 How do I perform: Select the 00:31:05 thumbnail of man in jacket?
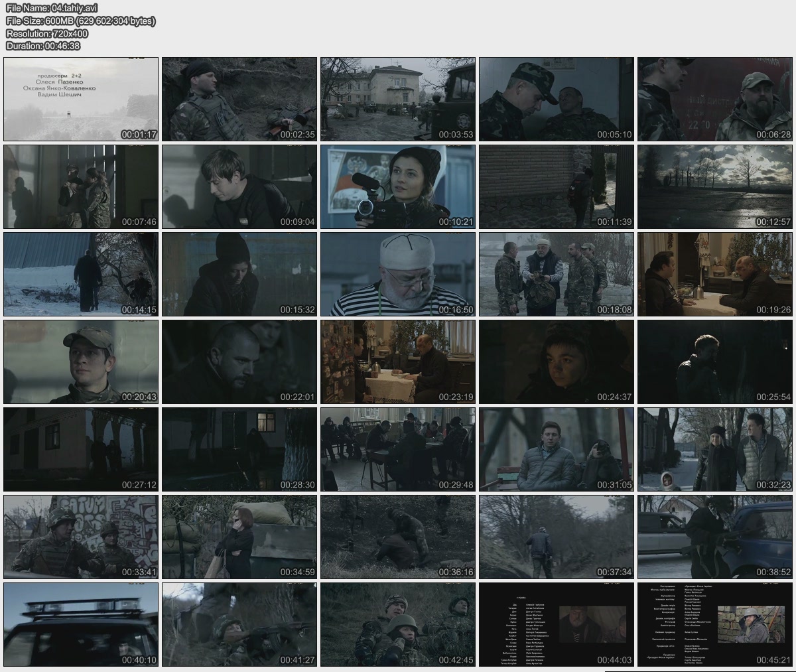[557, 449]
